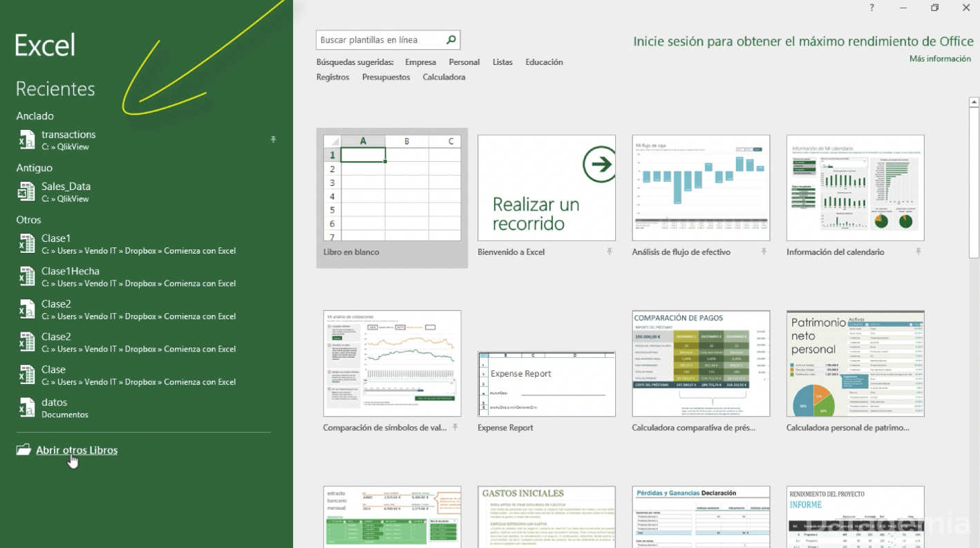Open the Clase1Hecha workbook icon

point(26,276)
